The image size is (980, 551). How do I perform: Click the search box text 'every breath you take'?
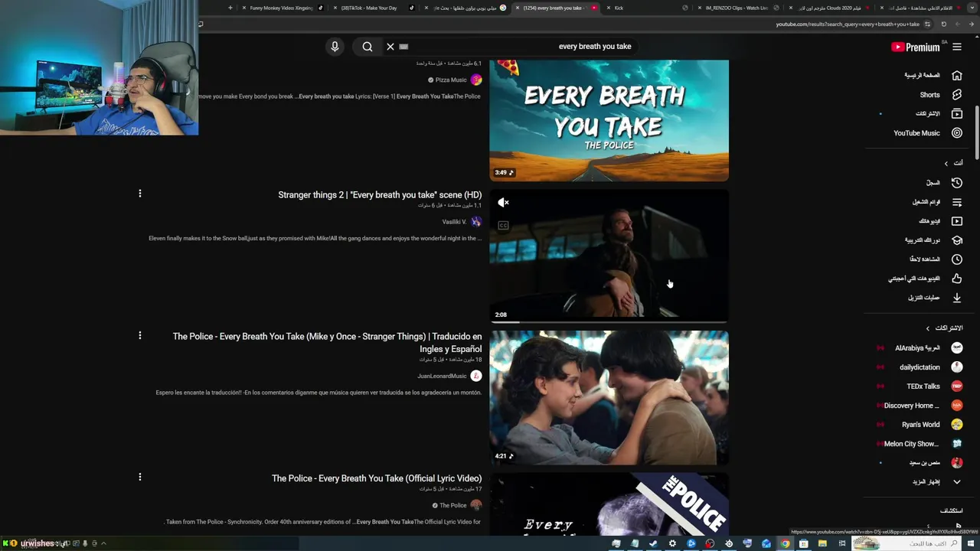(x=595, y=47)
